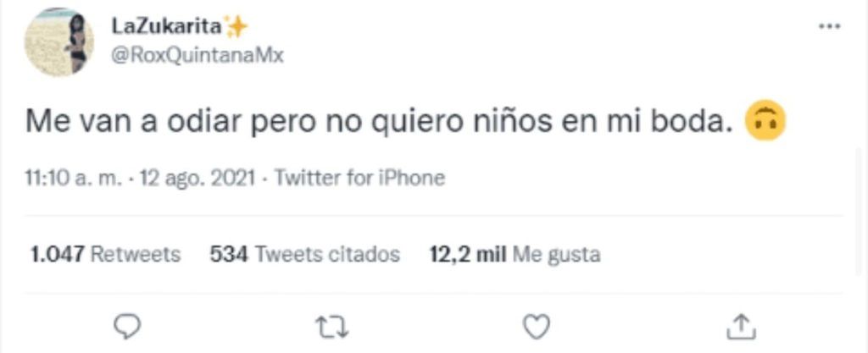Viewport: 868px width, 353px height.
Task: Show the 534 Tweets citados
Action: click(x=304, y=254)
